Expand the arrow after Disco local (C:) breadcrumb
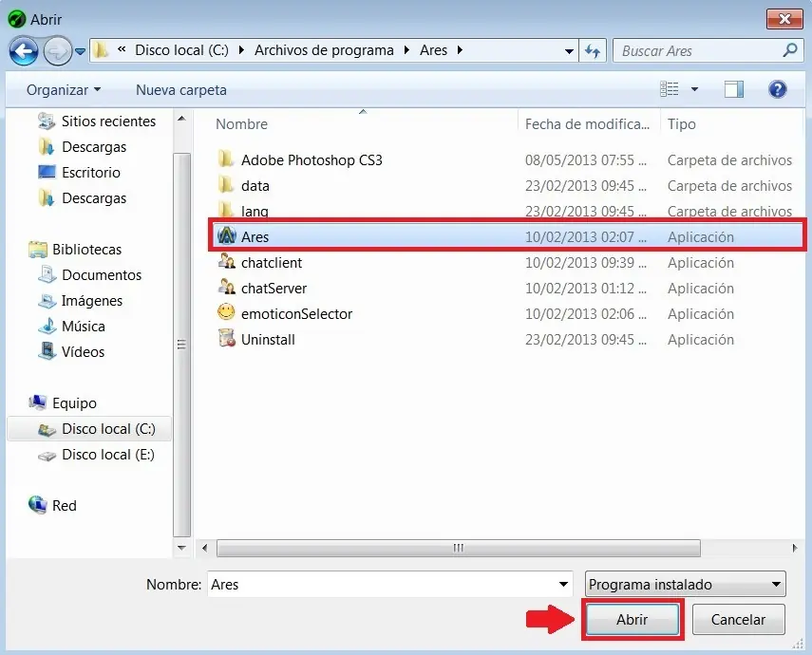Image resolution: width=812 pixels, height=655 pixels. (x=242, y=50)
